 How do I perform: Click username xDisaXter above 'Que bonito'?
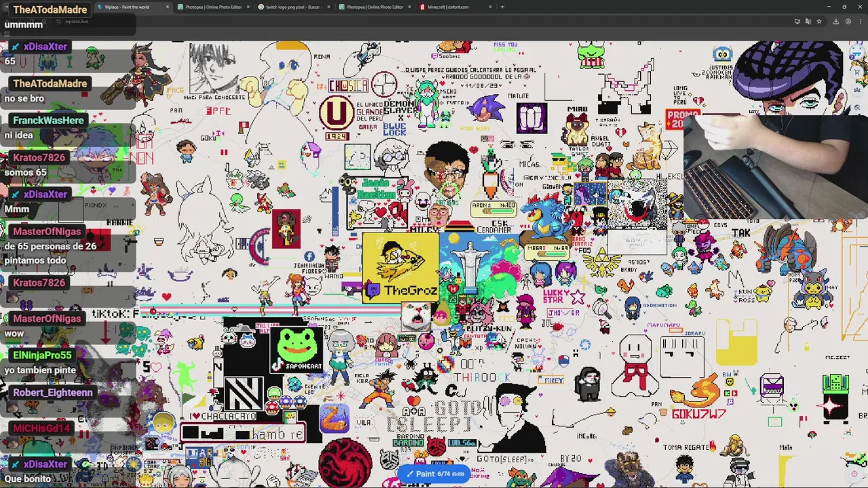tap(45, 464)
